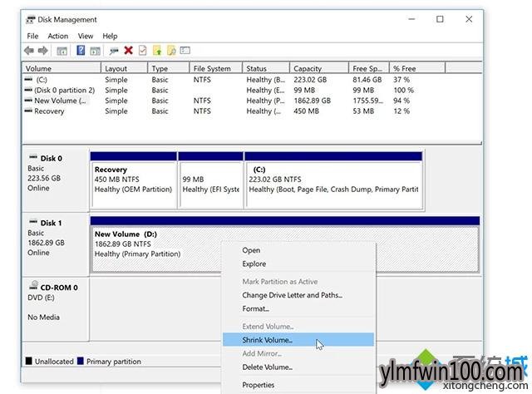Click the 81.46 GB free space cell
Screen dimensions: 532x394
click(367, 80)
